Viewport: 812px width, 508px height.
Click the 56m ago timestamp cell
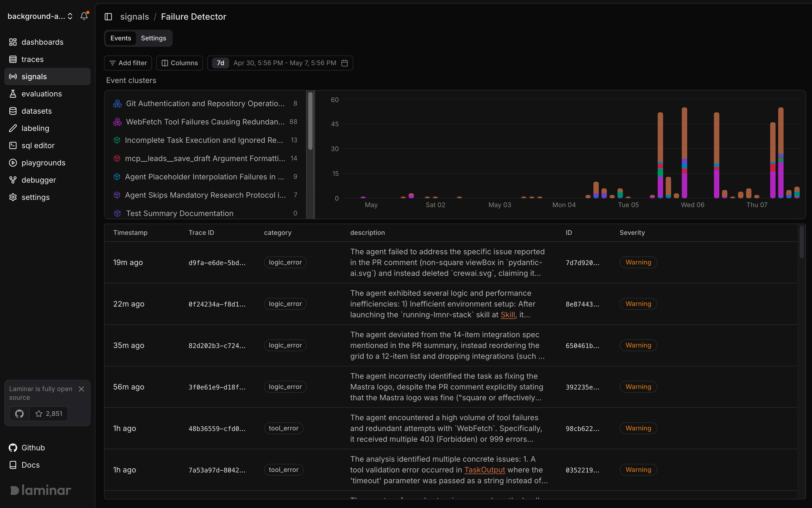(x=129, y=387)
